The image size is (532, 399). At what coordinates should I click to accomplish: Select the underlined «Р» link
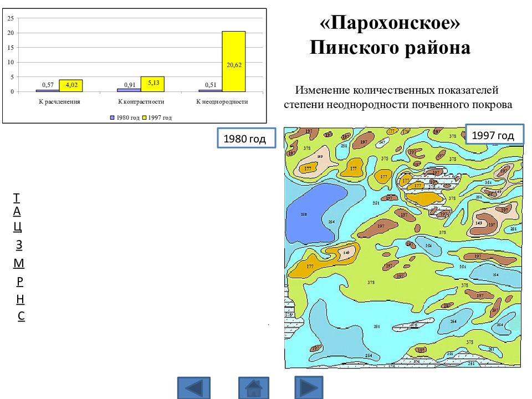pyautogui.click(x=20, y=282)
